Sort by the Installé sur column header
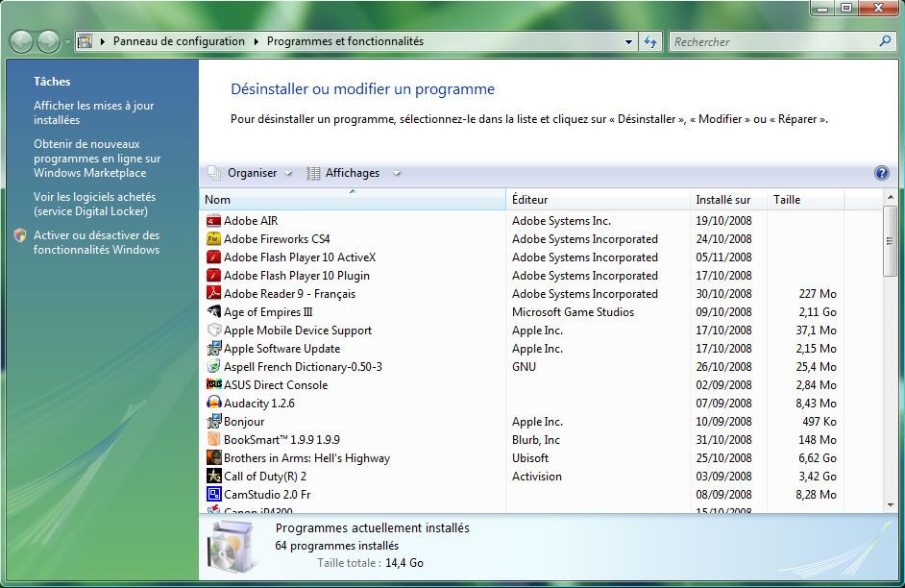 tap(728, 200)
